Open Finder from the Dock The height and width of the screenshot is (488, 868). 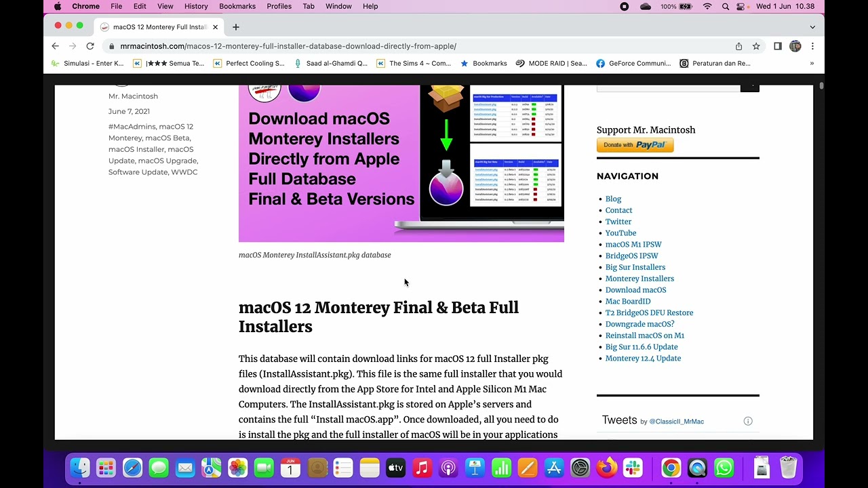[x=80, y=468]
